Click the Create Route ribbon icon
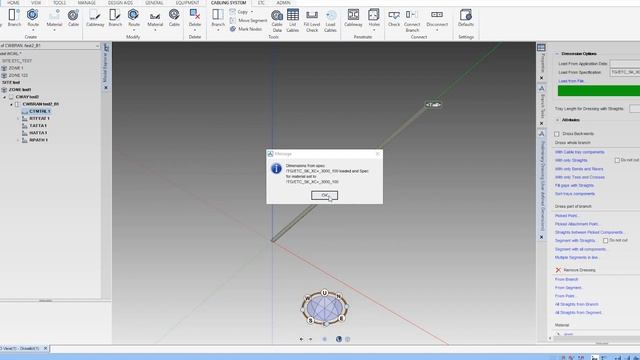 [x=33, y=16]
